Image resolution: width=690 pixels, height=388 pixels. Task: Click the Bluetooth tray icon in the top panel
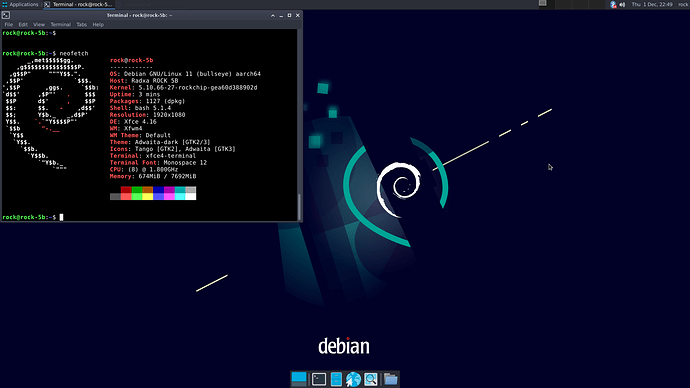[x=613, y=4]
